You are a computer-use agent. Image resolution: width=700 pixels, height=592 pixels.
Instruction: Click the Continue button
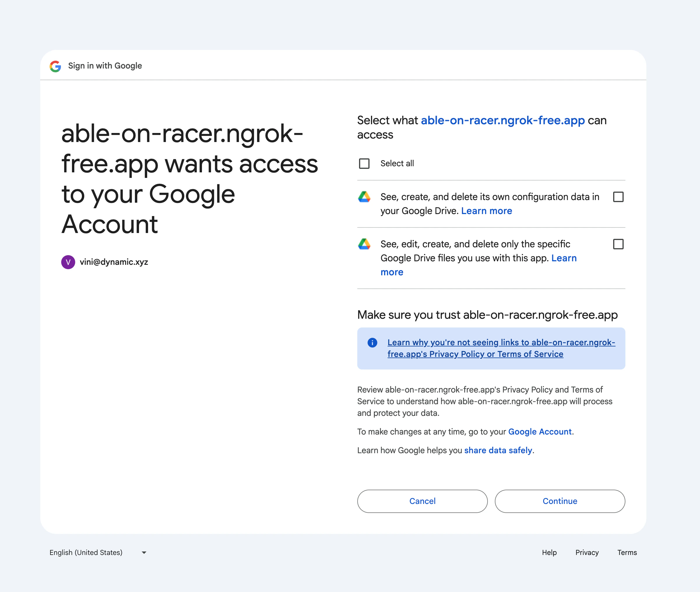(x=560, y=501)
